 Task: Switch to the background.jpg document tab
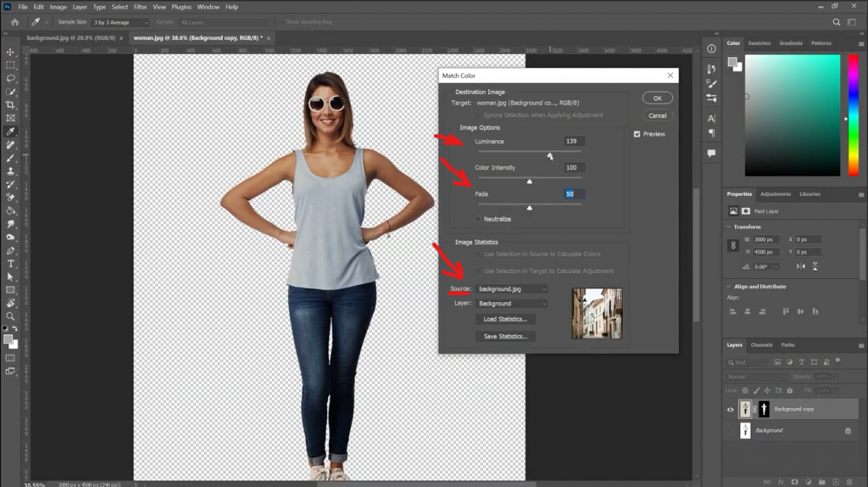(x=71, y=38)
